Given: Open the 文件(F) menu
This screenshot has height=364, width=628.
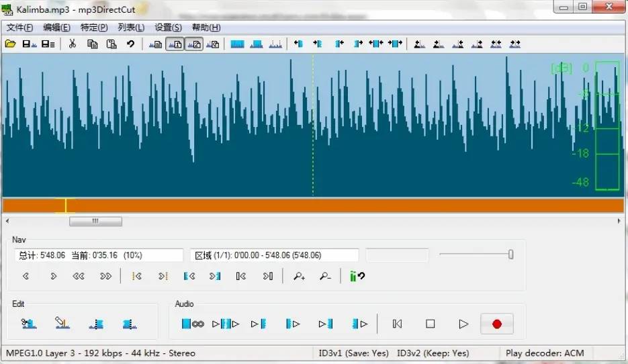Looking at the screenshot, I should (x=19, y=28).
